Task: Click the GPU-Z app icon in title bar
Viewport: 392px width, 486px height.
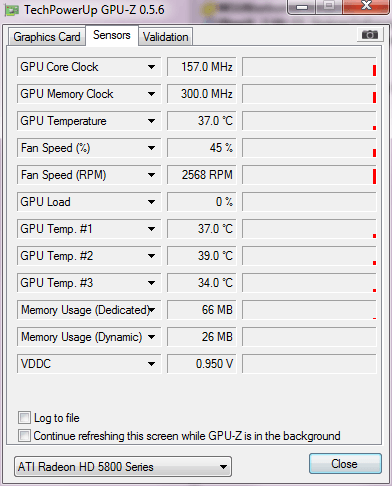Action: [12, 10]
